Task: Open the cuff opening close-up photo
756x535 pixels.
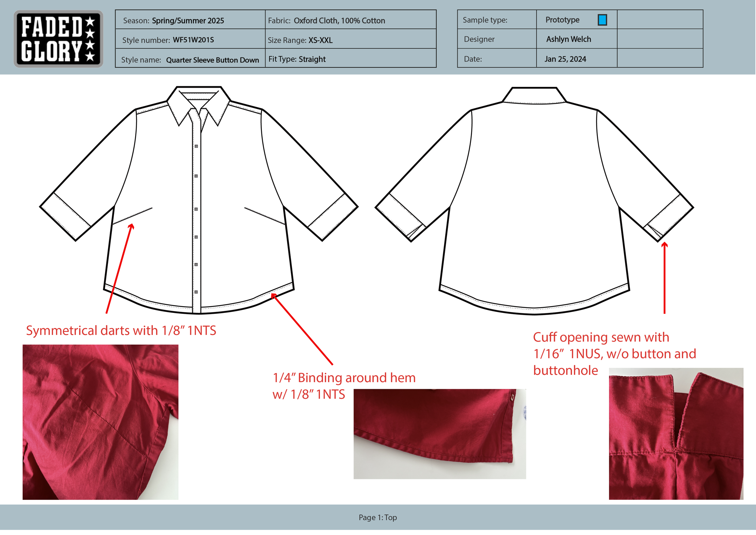Action: pos(676,434)
